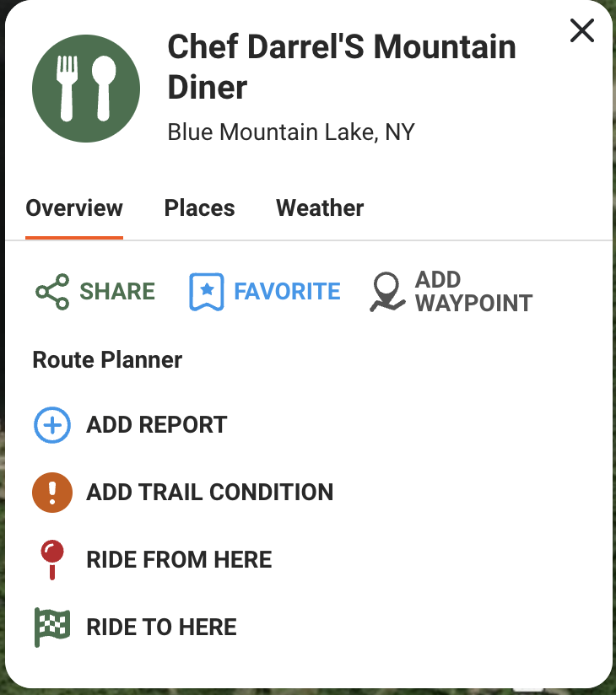
Task: Click the add waypoint route pin icon
Action: pyautogui.click(x=386, y=293)
